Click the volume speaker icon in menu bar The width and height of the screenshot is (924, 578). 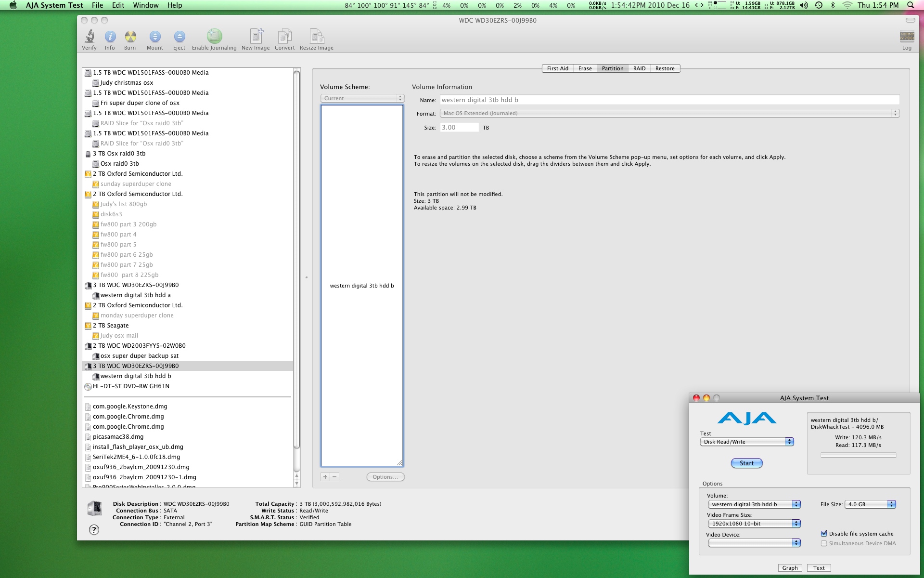point(804,5)
